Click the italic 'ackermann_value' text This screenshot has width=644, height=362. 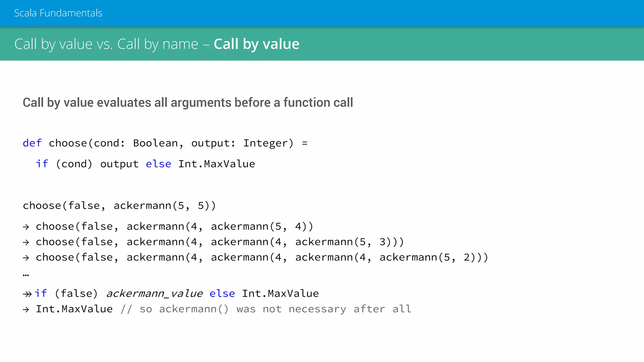click(x=154, y=293)
